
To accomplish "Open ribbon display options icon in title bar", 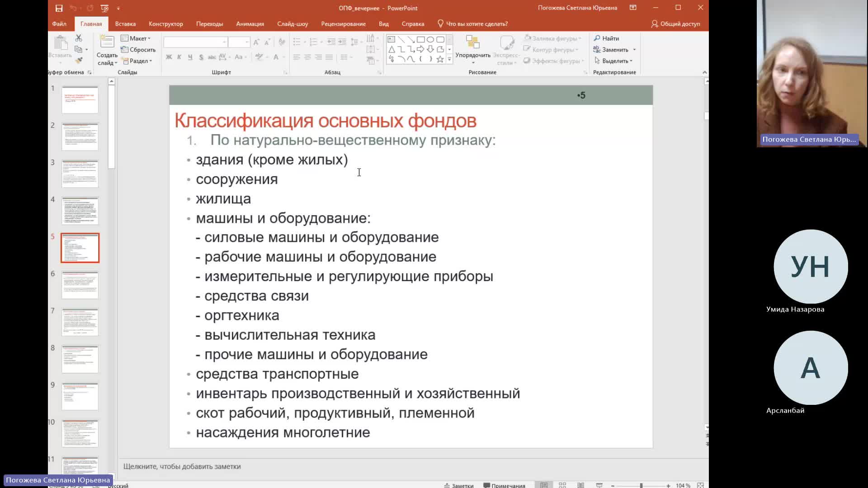I will pyautogui.click(x=633, y=8).
